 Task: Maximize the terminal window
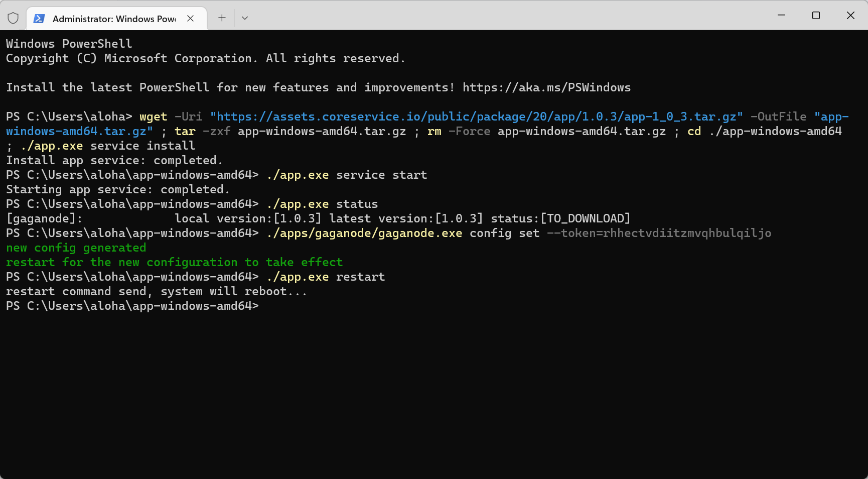(816, 16)
